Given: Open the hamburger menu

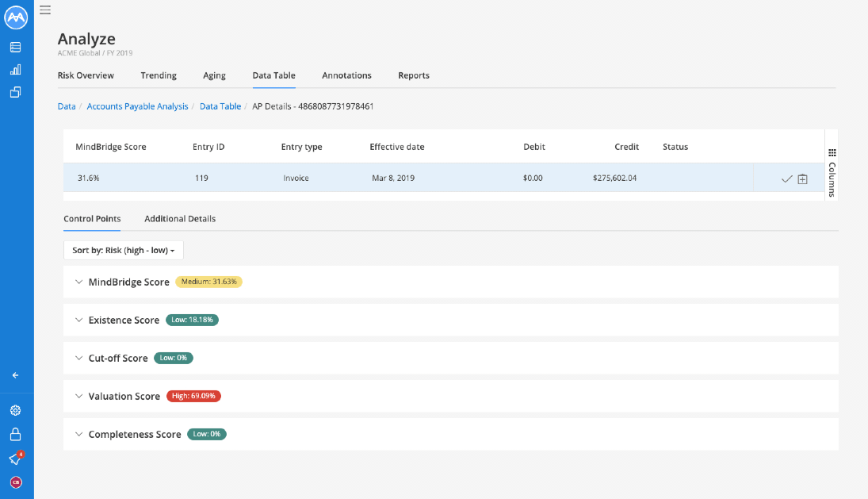Looking at the screenshot, I should pyautogui.click(x=45, y=10).
